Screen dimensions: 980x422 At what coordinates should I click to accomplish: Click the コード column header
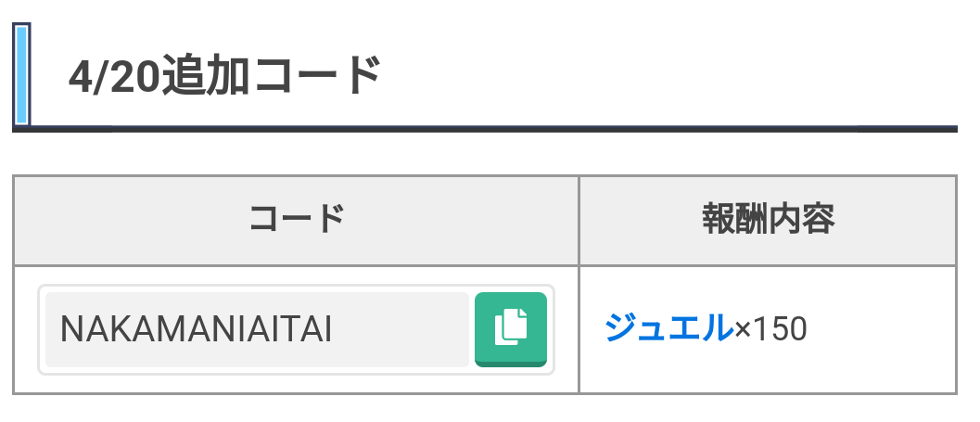pyautogui.click(x=297, y=220)
